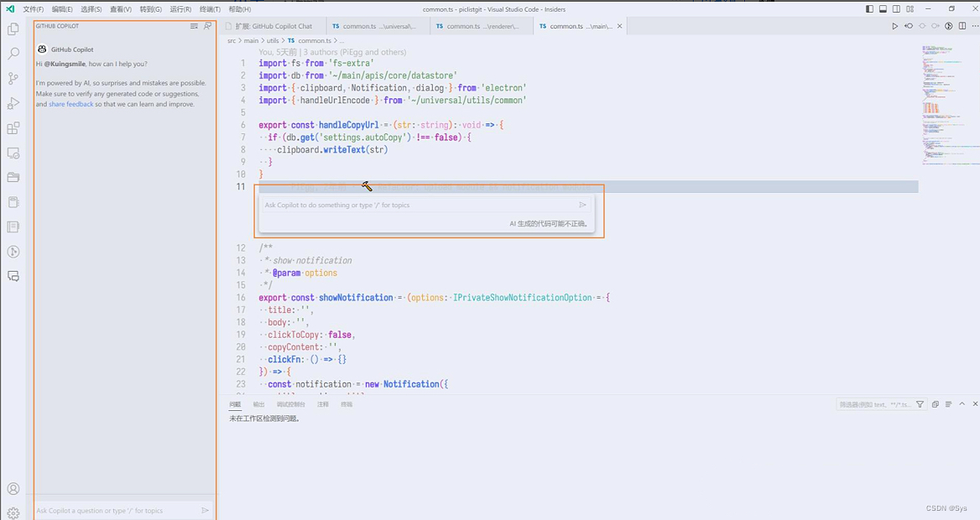Maximize the bottom panel with chevron
Image resolution: width=980 pixels, height=520 pixels.
(962, 404)
